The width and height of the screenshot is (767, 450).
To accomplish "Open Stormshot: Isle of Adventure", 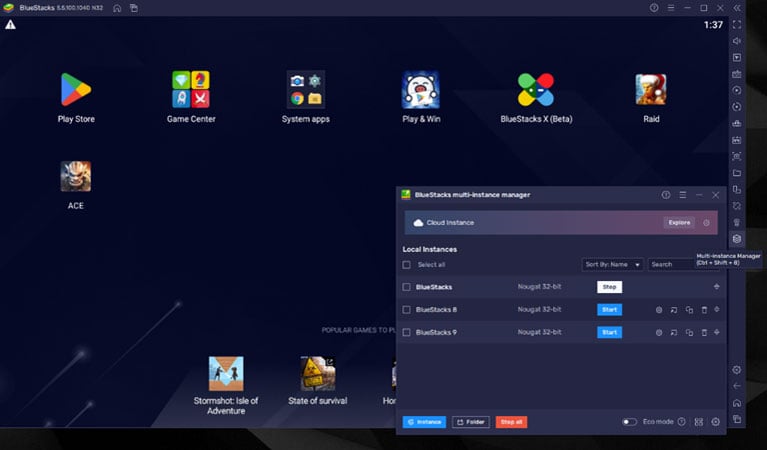I will [226, 374].
